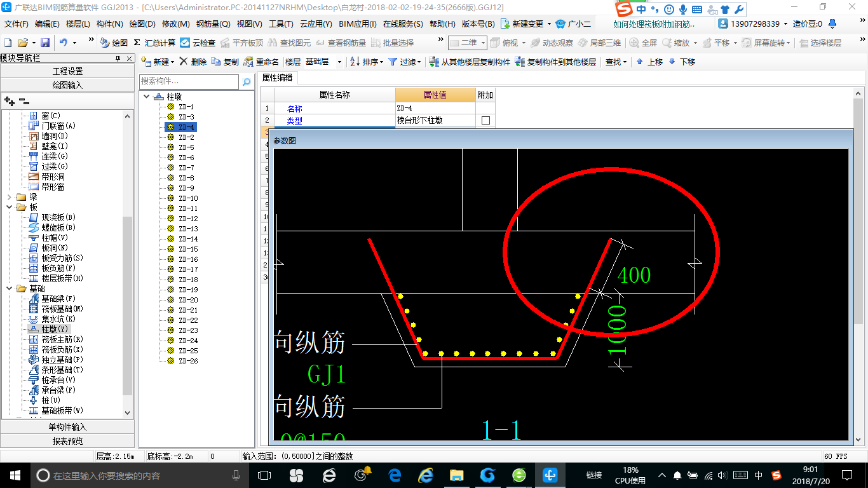This screenshot has width=868, height=488.
Task: Open Task View on taskbar
Action: pos(264,475)
